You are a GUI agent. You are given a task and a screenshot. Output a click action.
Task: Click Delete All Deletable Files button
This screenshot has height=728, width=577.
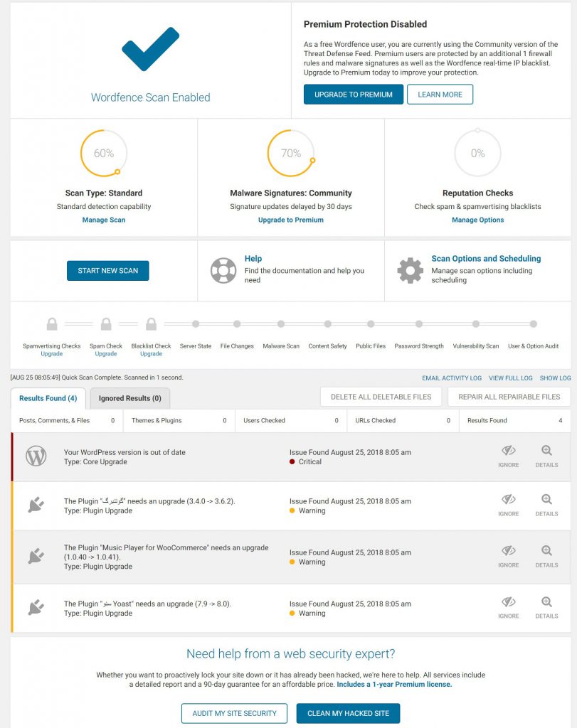click(x=381, y=397)
